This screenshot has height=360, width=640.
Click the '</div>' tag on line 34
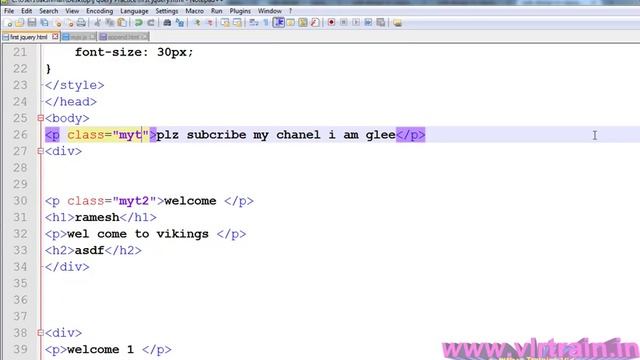click(x=67, y=267)
